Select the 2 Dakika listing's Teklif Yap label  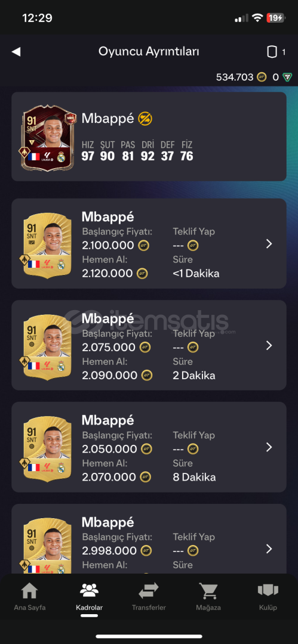[x=193, y=333]
